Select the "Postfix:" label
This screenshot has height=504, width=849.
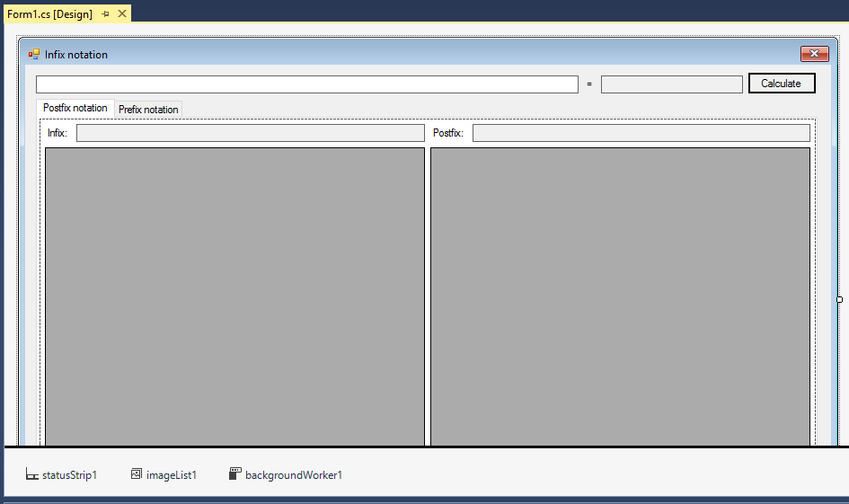(448, 133)
